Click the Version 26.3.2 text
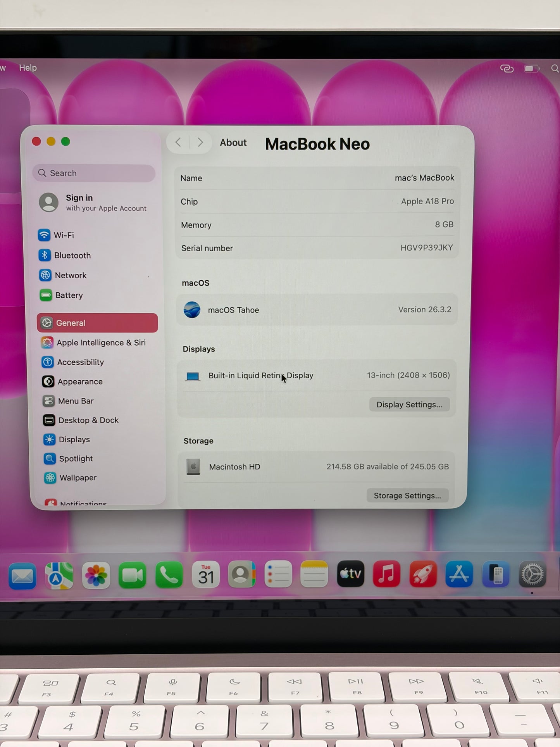 425,309
